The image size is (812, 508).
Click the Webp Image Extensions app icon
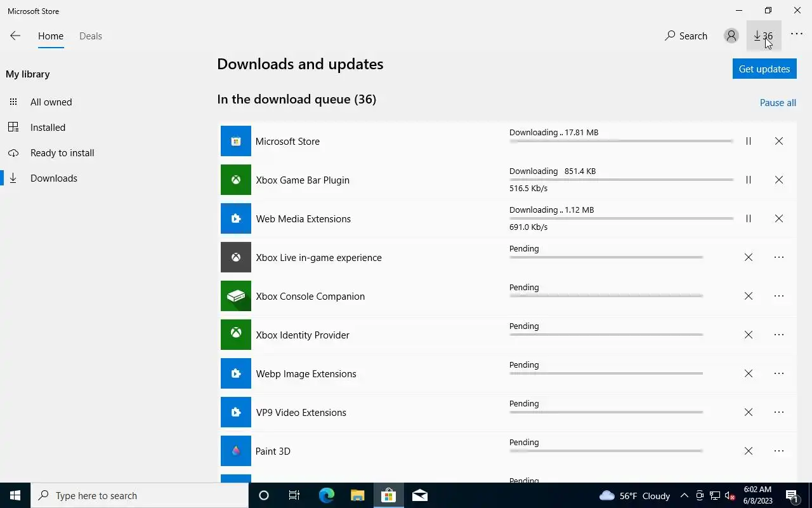point(236,373)
